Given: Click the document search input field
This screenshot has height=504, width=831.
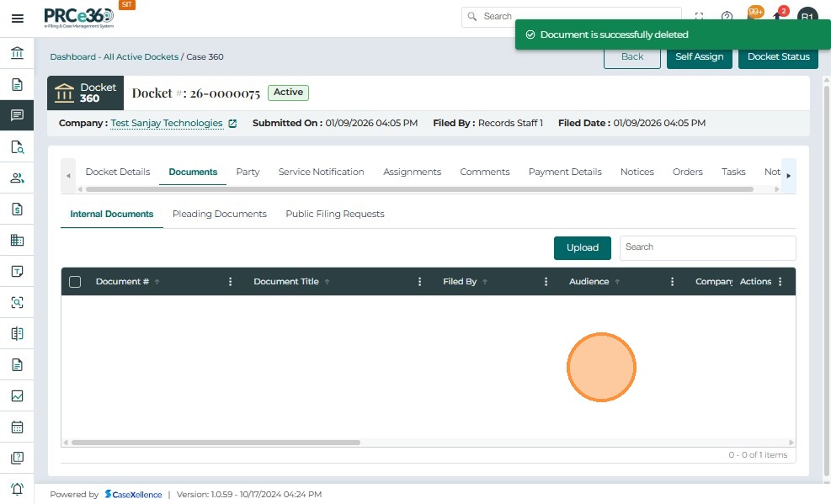Looking at the screenshot, I should click(707, 247).
